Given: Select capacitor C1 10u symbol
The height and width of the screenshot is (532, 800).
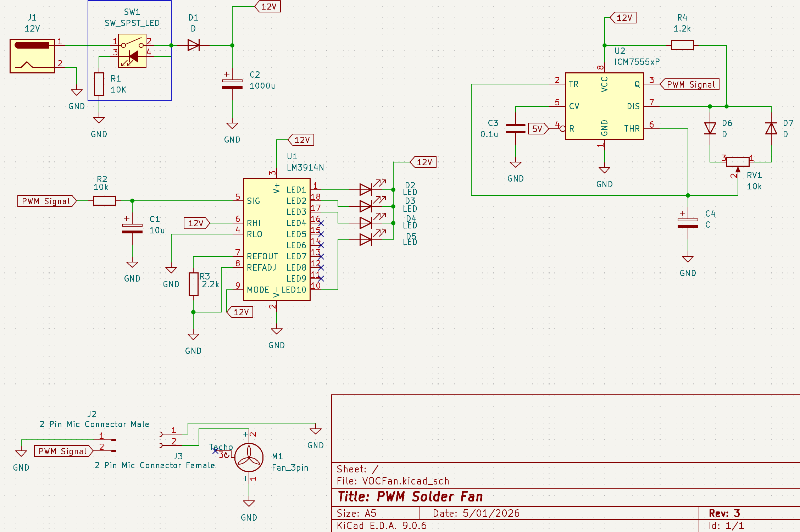Looking at the screenshot, I should click(132, 229).
